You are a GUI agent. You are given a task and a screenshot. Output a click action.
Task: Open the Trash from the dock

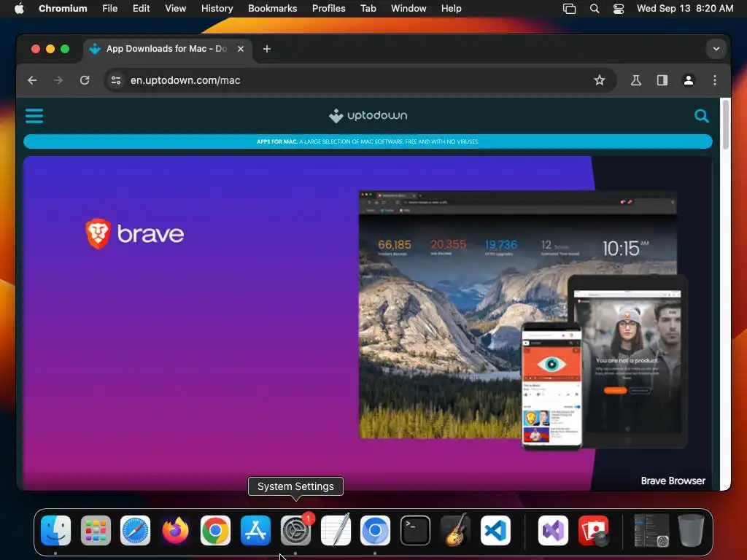pos(691,531)
